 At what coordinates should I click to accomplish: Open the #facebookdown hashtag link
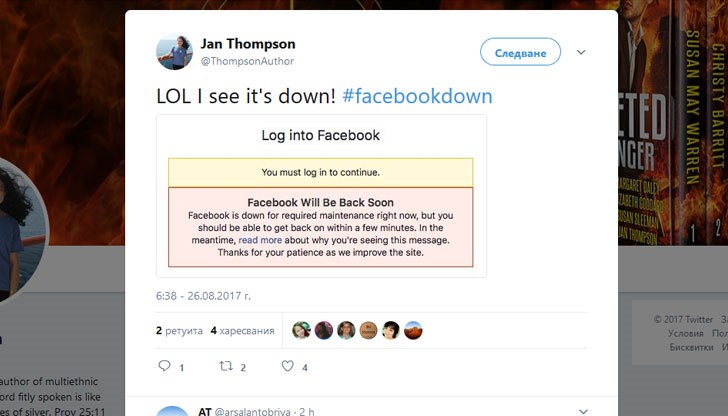click(x=417, y=96)
